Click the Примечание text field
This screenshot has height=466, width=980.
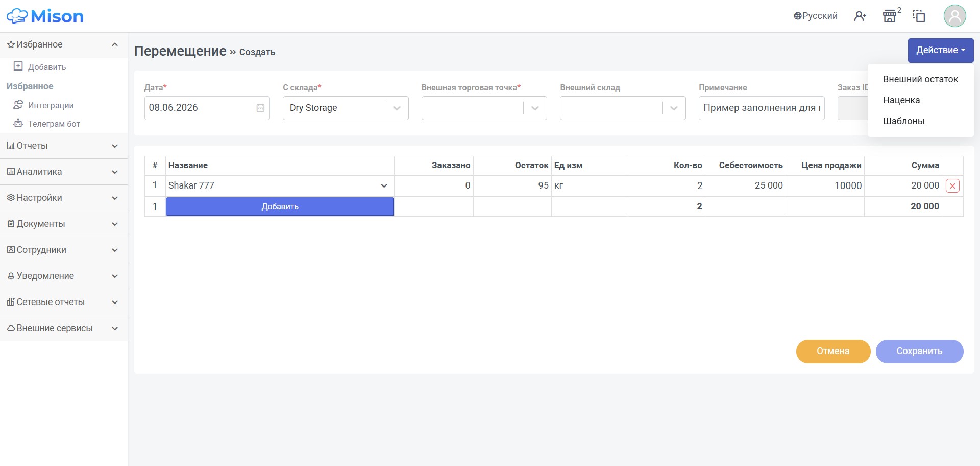tap(762, 108)
